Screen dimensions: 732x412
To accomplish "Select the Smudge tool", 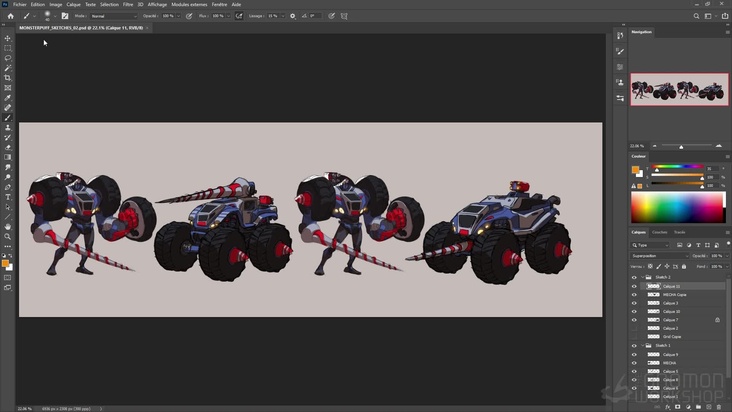I will [7, 167].
